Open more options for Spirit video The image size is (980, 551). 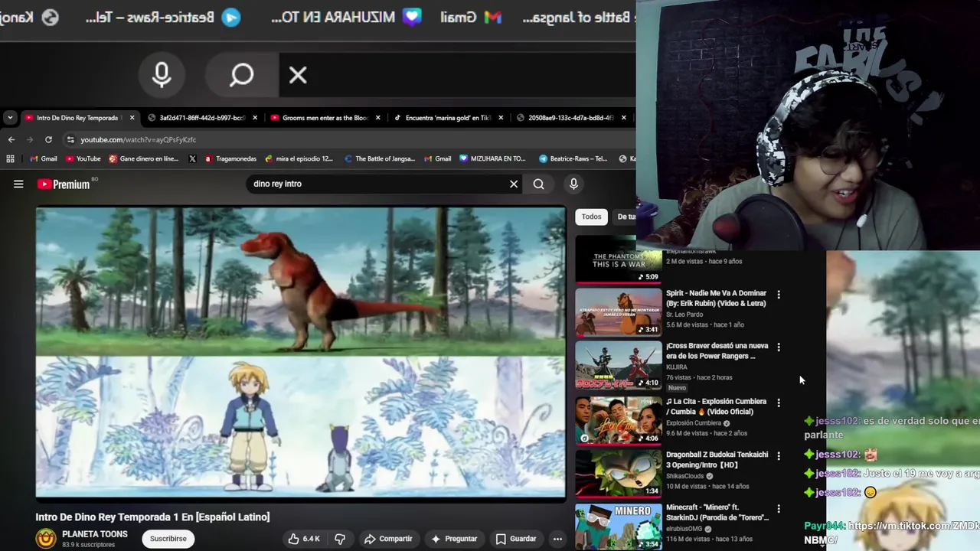pos(779,295)
